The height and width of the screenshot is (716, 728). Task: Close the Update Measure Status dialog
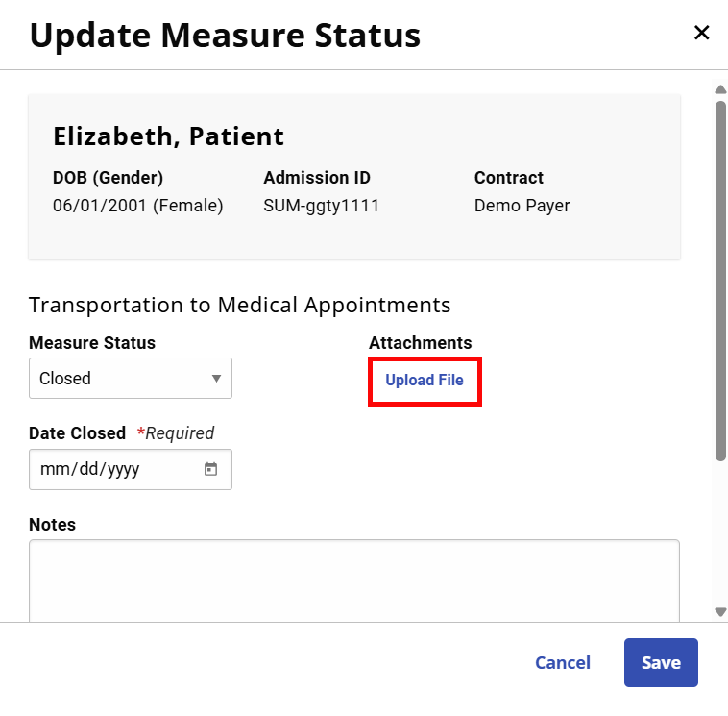(701, 34)
